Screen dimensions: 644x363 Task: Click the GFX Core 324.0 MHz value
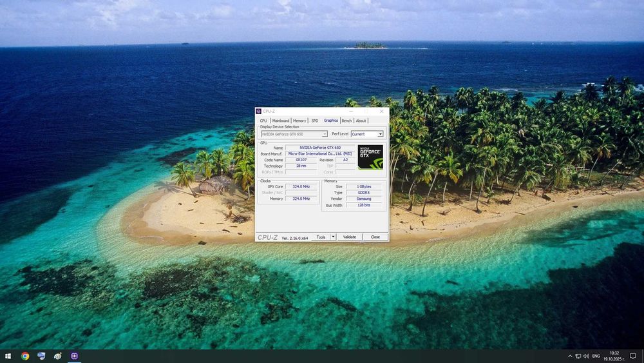tap(301, 186)
